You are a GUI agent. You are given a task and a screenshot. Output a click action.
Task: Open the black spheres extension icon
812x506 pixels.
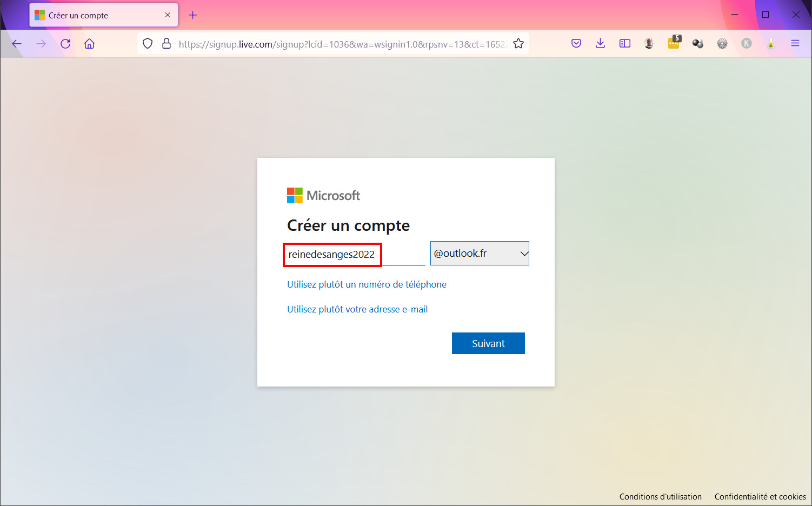tap(698, 44)
